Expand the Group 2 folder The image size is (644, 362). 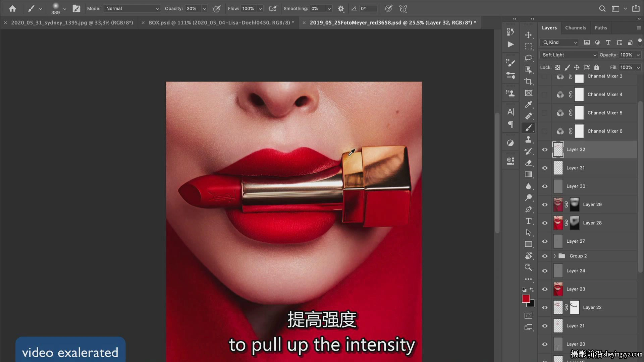tap(554, 256)
